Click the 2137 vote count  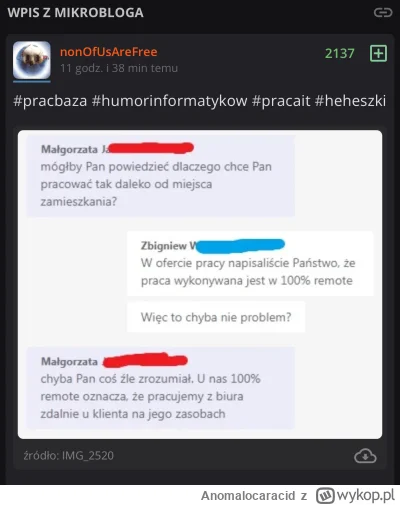point(339,53)
